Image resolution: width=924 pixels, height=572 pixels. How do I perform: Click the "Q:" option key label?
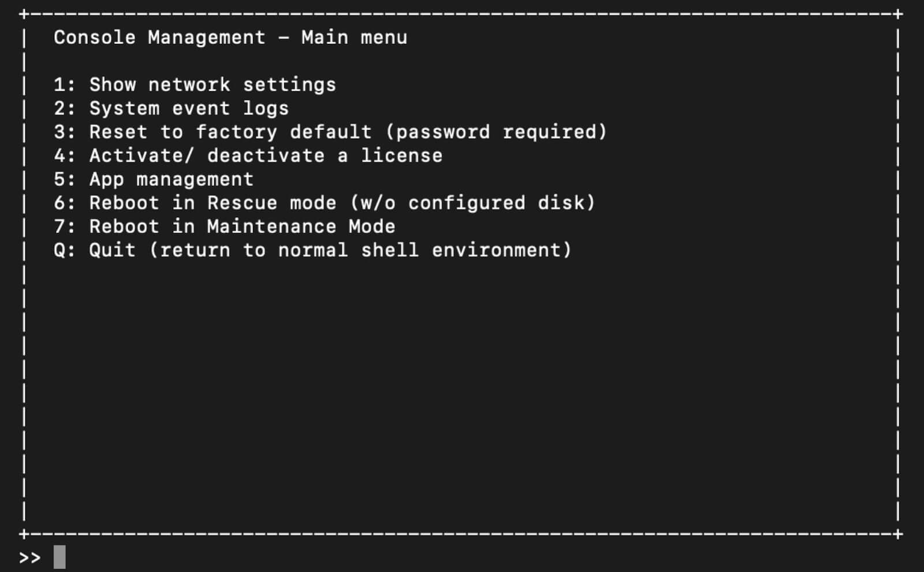64,251
